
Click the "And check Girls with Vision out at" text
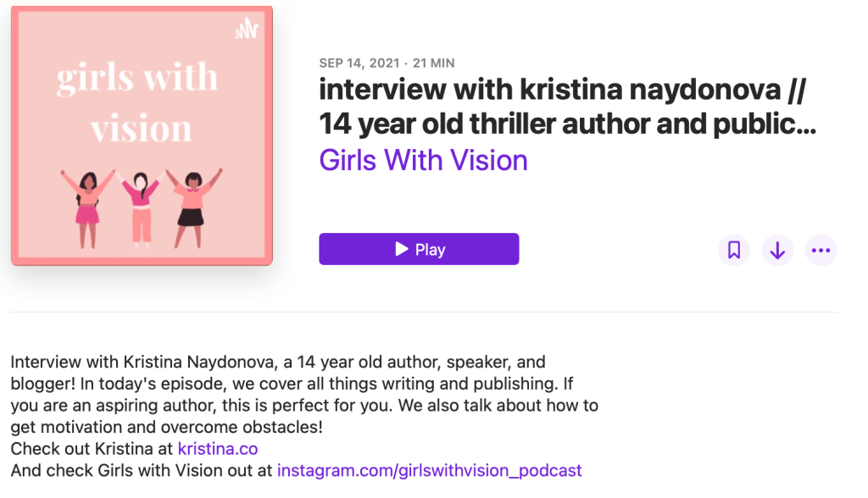pos(142,470)
